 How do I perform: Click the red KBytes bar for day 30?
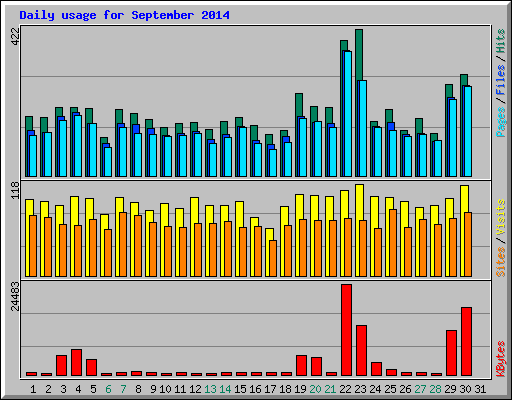tap(466, 342)
